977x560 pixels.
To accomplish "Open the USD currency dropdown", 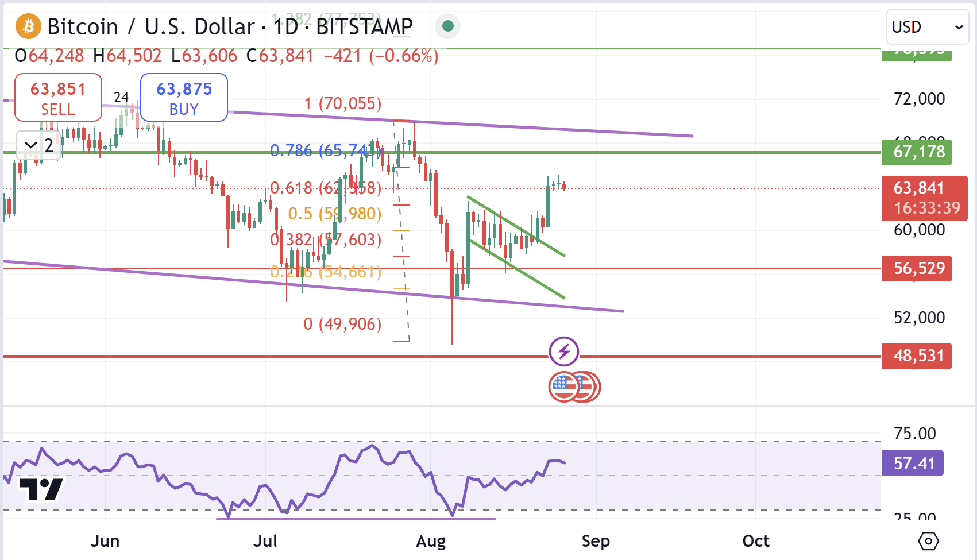I will click(x=927, y=27).
